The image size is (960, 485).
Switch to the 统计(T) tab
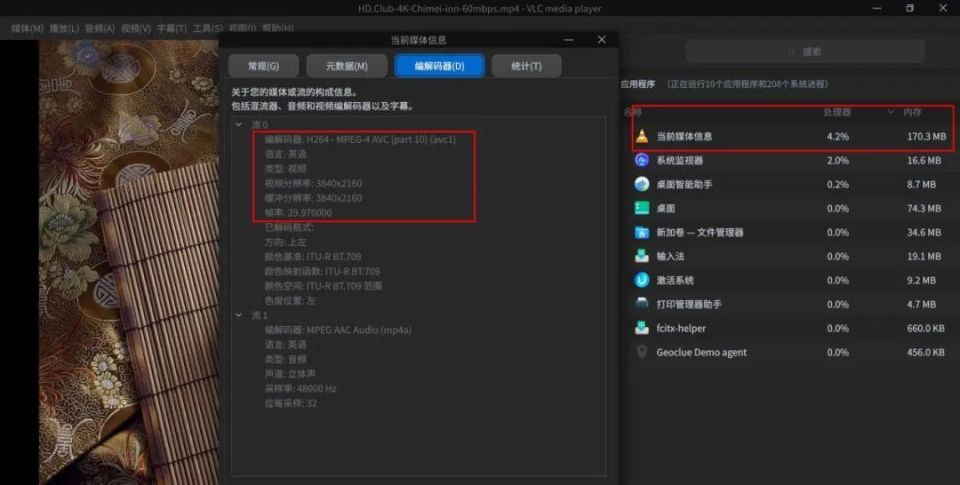[x=527, y=66]
